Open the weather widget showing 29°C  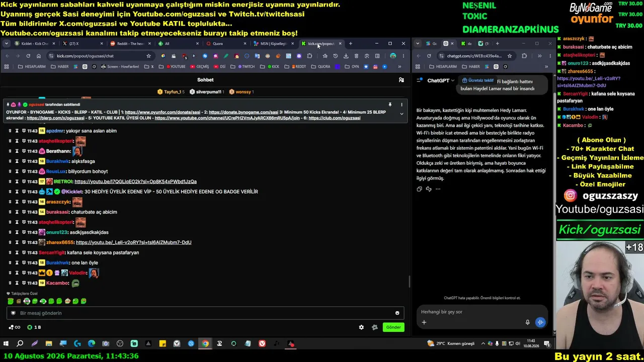point(451,344)
